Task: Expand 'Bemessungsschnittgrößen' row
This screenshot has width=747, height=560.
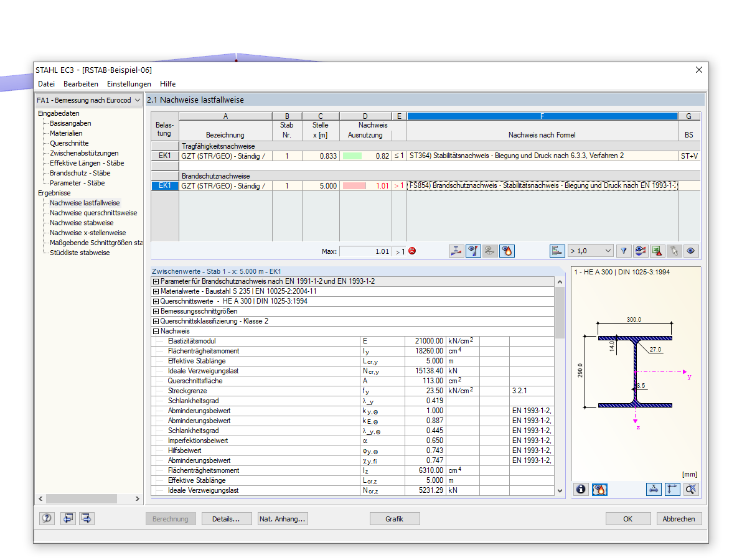Action: click(x=156, y=311)
